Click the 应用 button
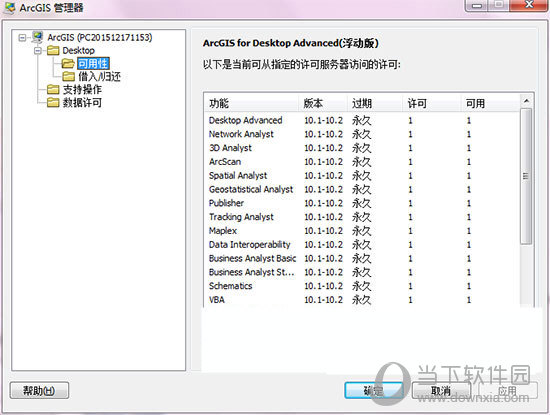550x415 pixels. [x=508, y=390]
